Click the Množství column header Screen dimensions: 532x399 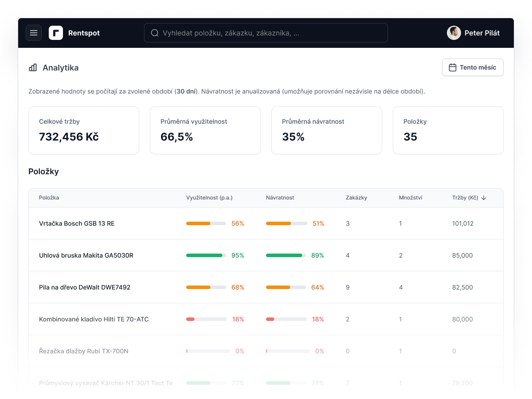click(x=411, y=198)
